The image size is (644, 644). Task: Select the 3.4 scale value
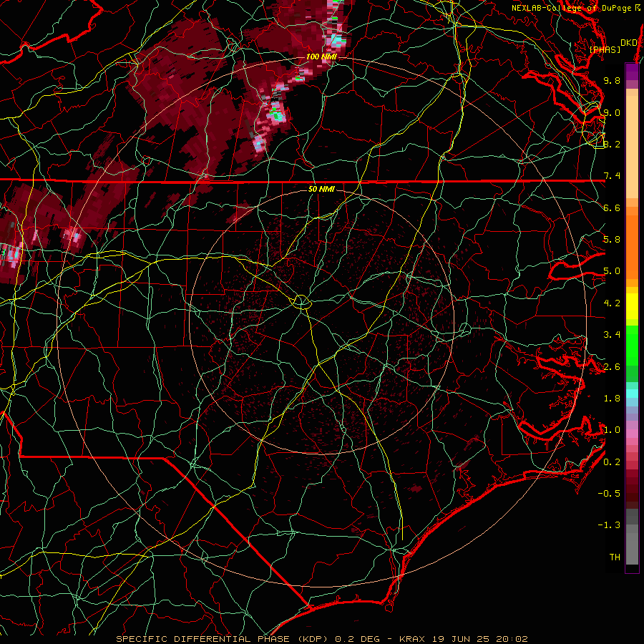612,335
